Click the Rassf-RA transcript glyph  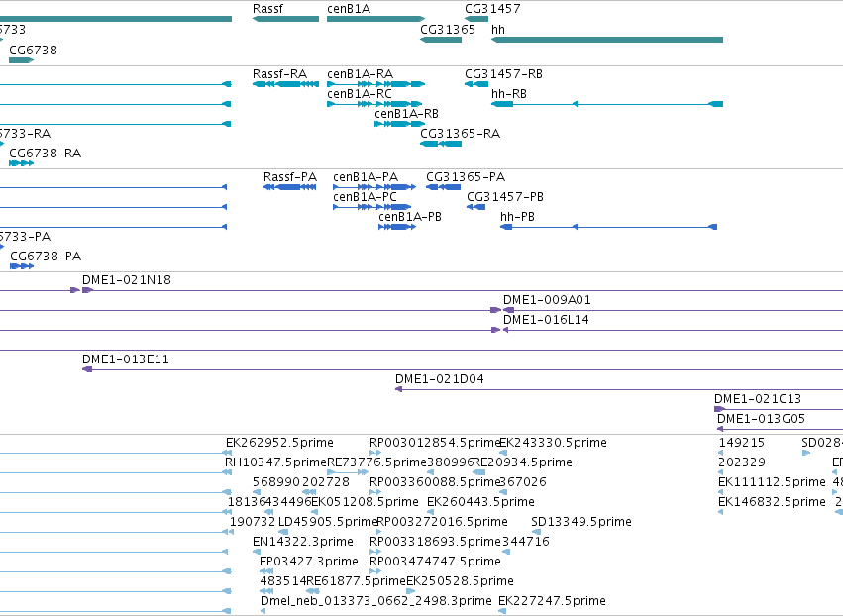pos(285,84)
